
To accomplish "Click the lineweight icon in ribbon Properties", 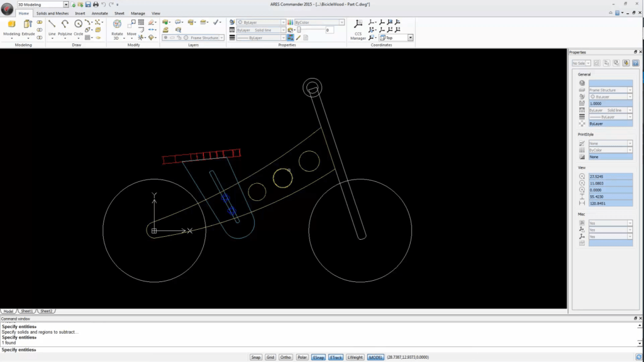I will click(x=232, y=38).
